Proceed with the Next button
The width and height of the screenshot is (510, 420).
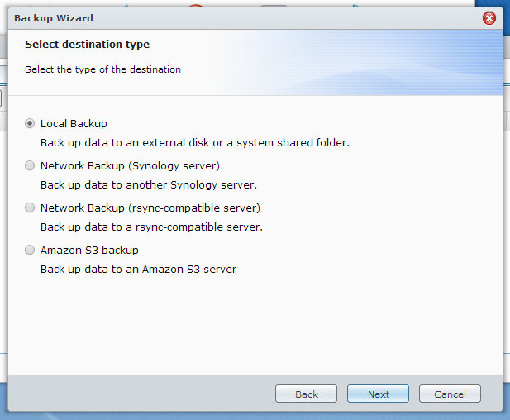tap(378, 394)
